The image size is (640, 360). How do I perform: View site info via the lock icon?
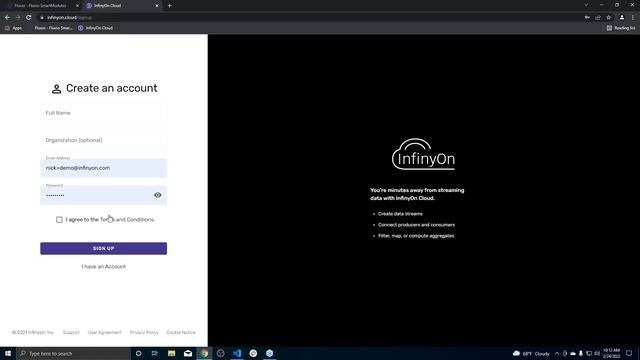[42, 18]
